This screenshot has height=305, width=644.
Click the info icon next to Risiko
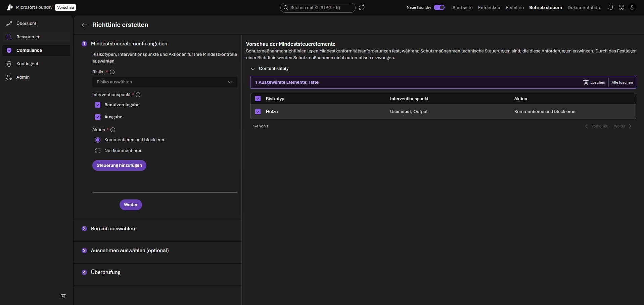click(112, 72)
